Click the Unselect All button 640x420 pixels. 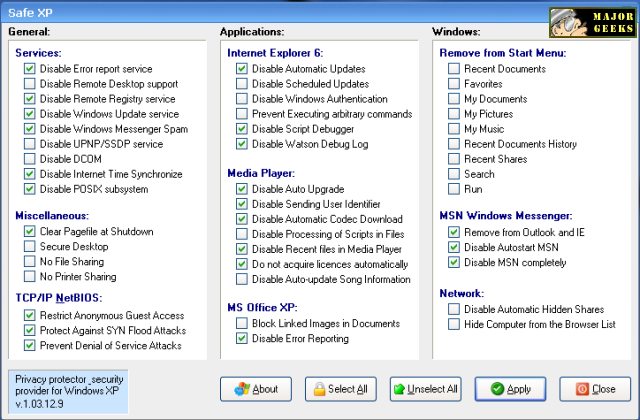tap(425, 389)
